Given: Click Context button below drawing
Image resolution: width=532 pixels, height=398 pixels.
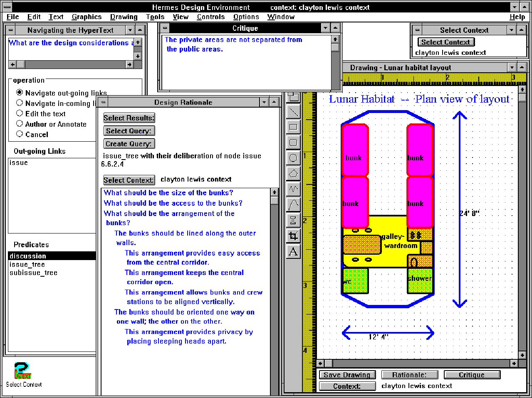Looking at the screenshot, I should 347,386.
